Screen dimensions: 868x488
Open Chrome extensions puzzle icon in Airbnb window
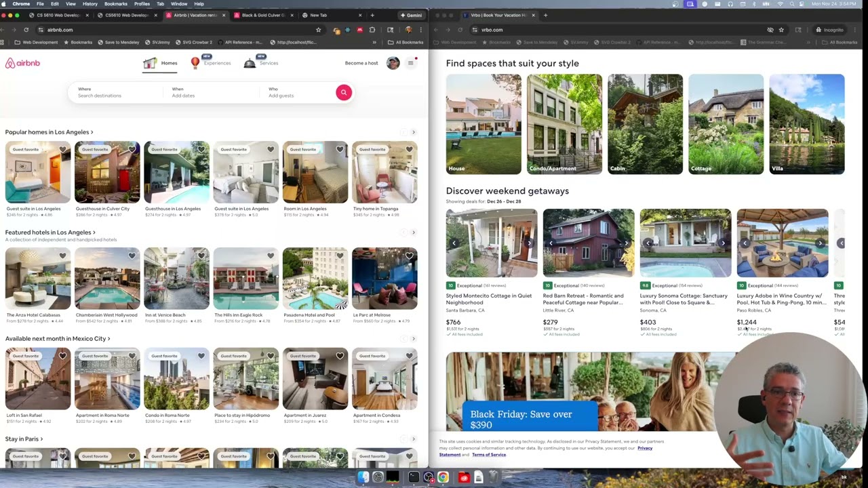pyautogui.click(x=372, y=30)
